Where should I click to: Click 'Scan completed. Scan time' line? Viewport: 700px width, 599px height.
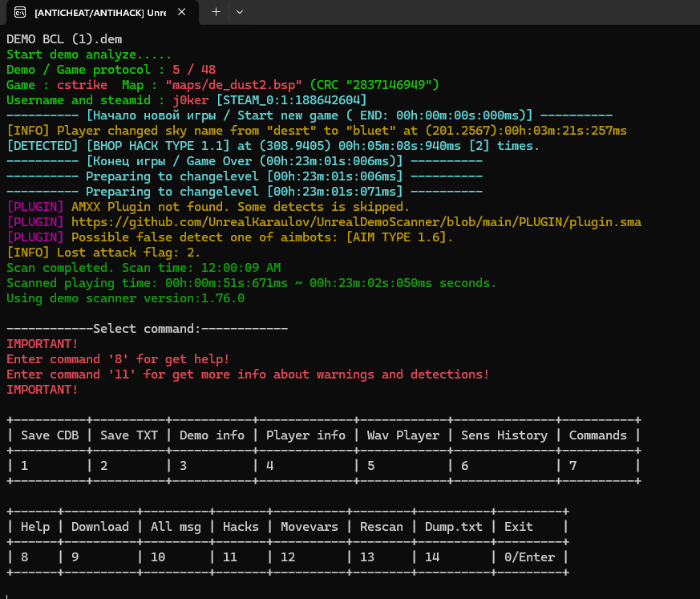pos(144,267)
